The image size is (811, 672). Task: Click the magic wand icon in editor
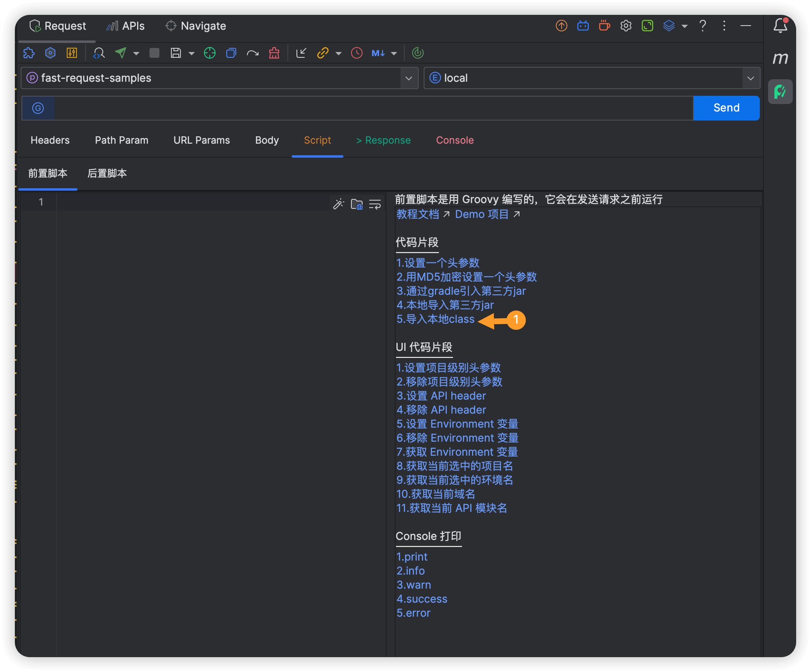[x=339, y=204]
